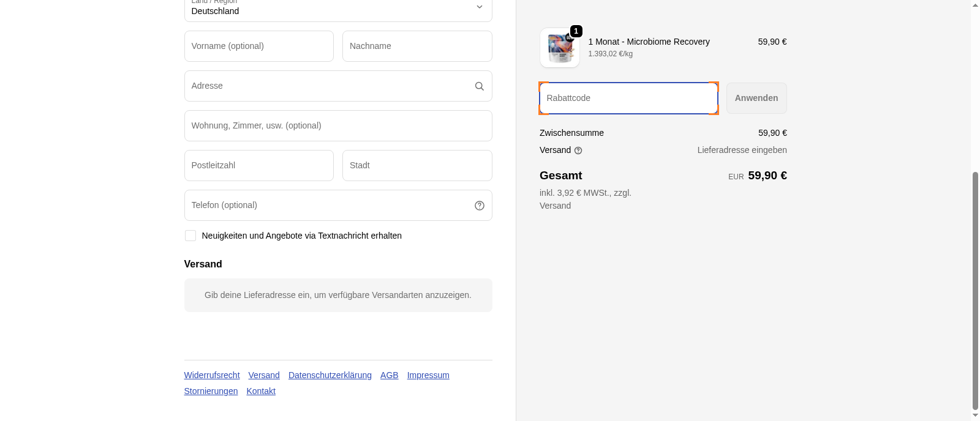Open the Datenschutzerklärung link

tap(330, 375)
